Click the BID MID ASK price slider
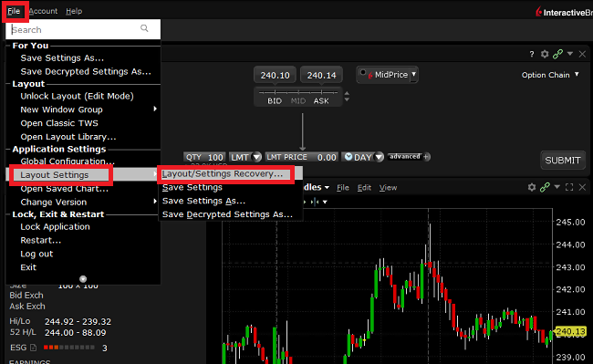This screenshot has width=593, height=364. [x=298, y=97]
